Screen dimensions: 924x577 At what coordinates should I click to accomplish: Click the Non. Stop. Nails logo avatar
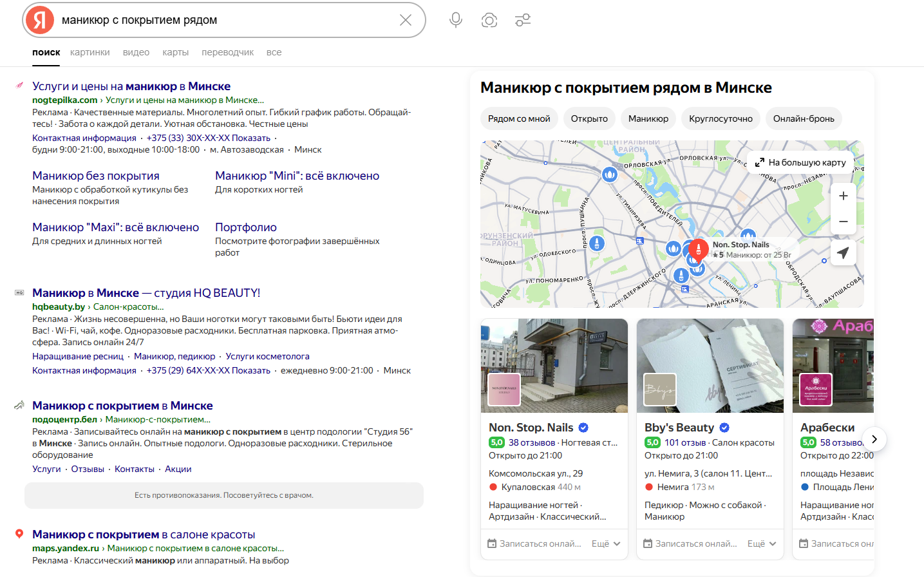[x=504, y=390]
